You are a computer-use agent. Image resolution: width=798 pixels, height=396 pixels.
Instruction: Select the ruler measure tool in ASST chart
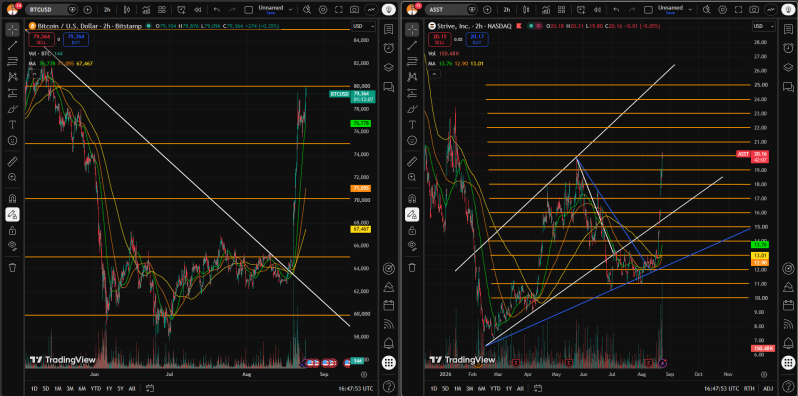(x=412, y=162)
